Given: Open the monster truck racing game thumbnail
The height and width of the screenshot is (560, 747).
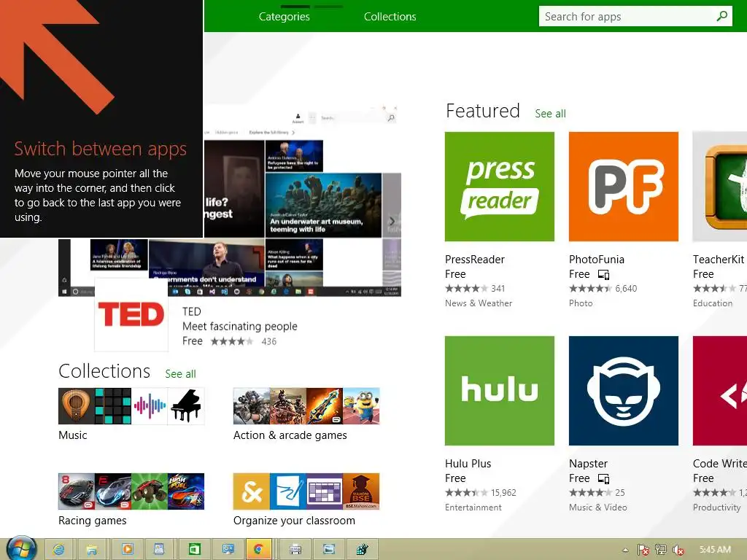Looking at the screenshot, I should (x=150, y=491).
